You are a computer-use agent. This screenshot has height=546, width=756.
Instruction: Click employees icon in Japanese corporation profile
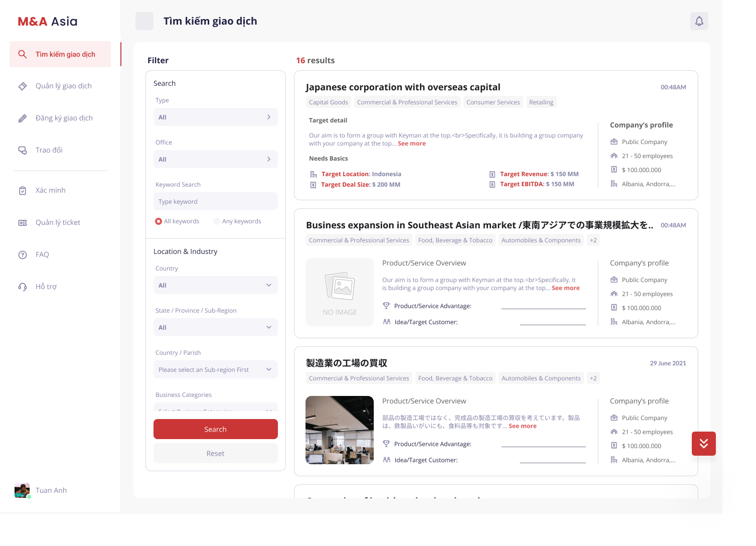point(614,156)
